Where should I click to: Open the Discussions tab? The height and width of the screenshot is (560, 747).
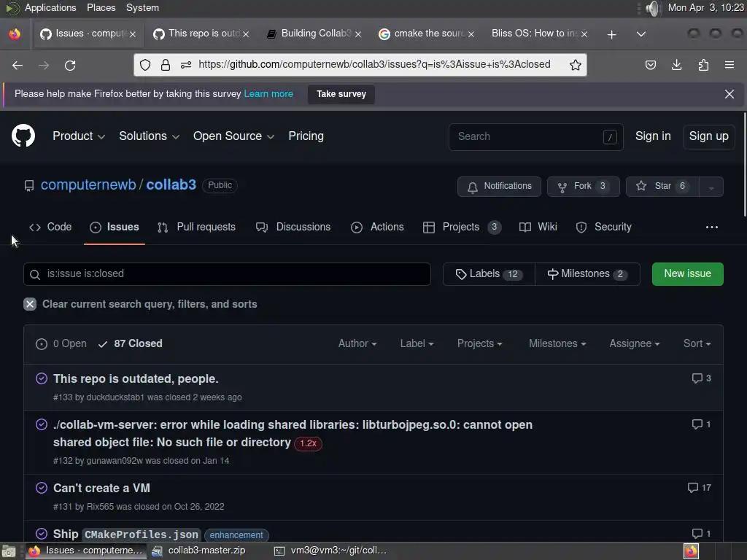click(x=293, y=227)
